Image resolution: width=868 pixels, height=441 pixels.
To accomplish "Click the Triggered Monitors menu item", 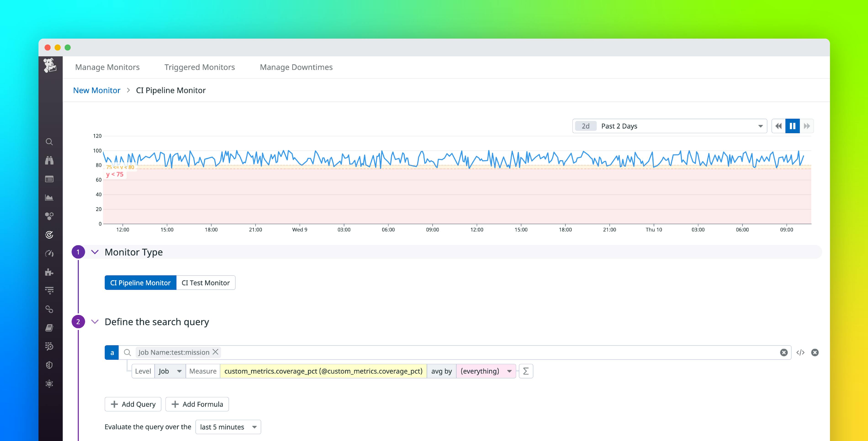I will pos(198,67).
